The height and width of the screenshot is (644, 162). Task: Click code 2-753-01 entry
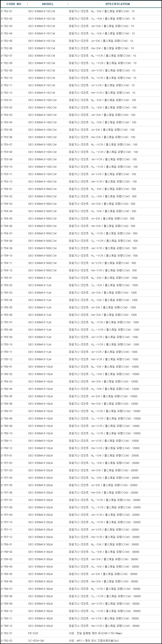coord(6,100)
